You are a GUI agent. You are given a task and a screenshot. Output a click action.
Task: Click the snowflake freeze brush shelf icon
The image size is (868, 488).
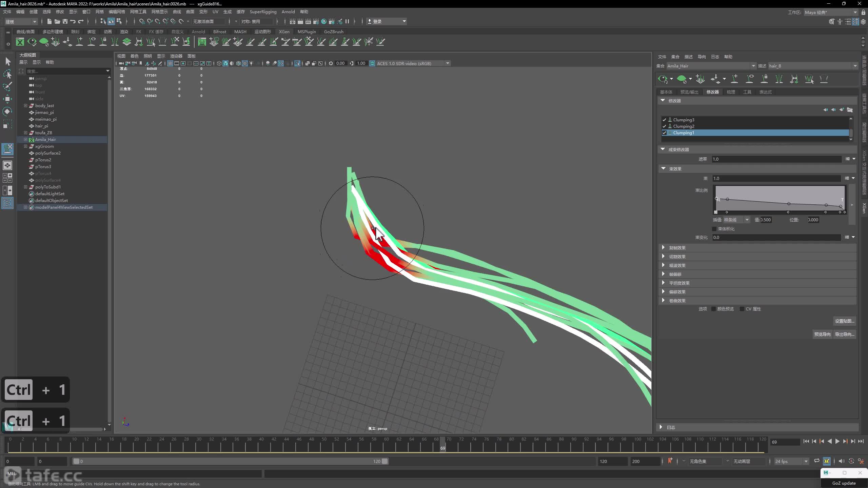pos(368,42)
